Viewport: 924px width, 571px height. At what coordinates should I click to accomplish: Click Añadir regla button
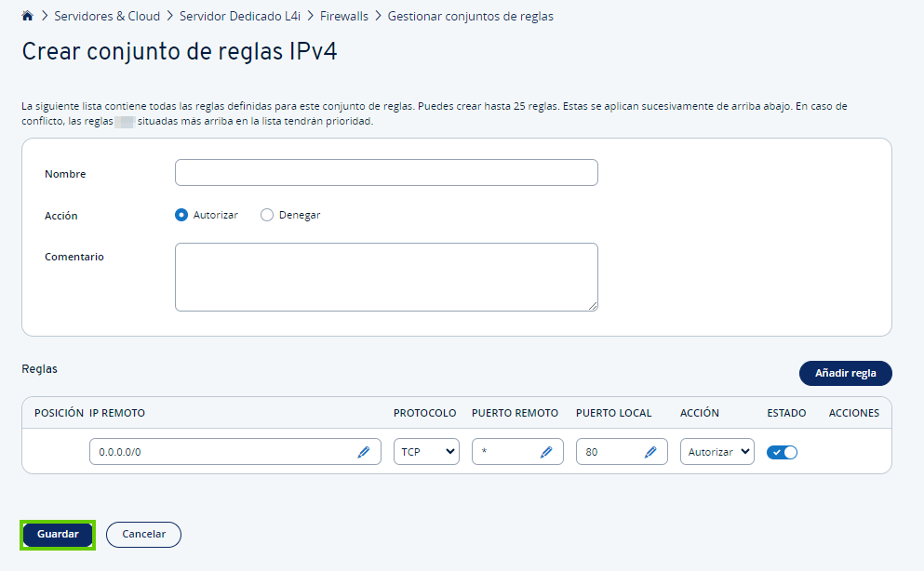pos(845,373)
